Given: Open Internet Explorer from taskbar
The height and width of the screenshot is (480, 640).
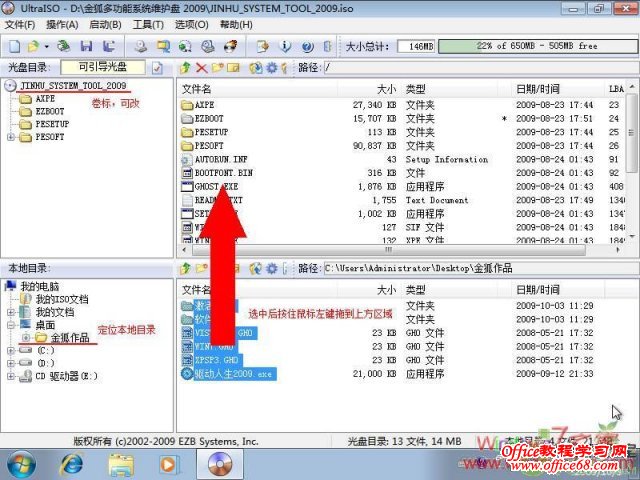Looking at the screenshot, I should point(72,464).
